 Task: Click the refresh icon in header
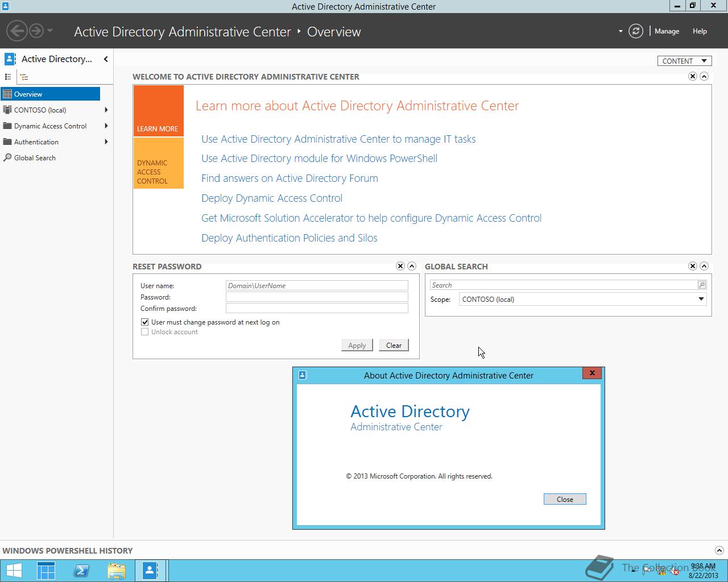[x=636, y=31]
